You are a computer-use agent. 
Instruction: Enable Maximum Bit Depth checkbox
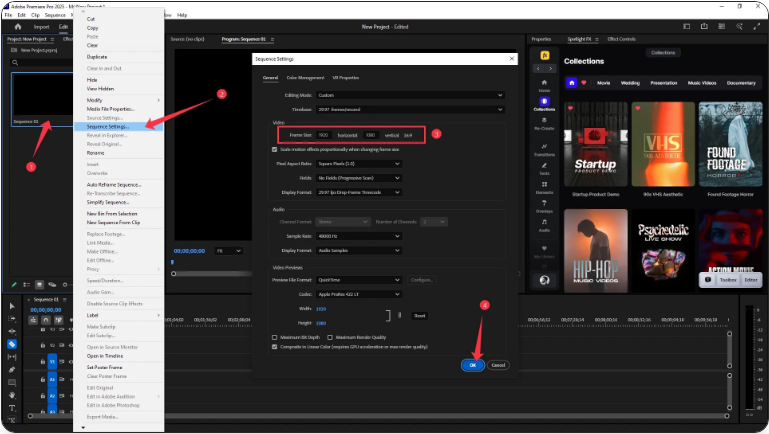click(275, 337)
